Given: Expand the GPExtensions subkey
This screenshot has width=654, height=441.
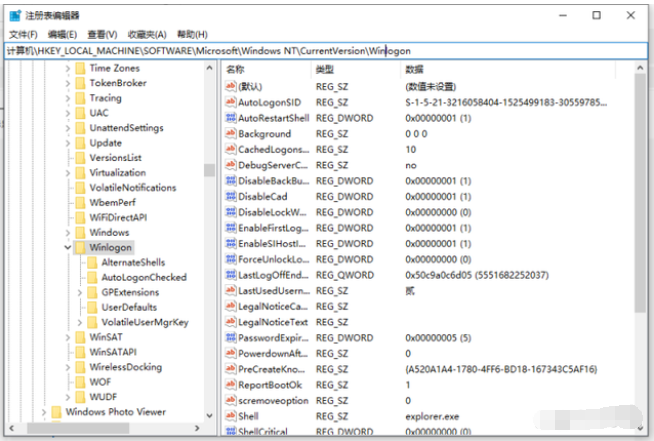Looking at the screenshot, I should tap(79, 292).
